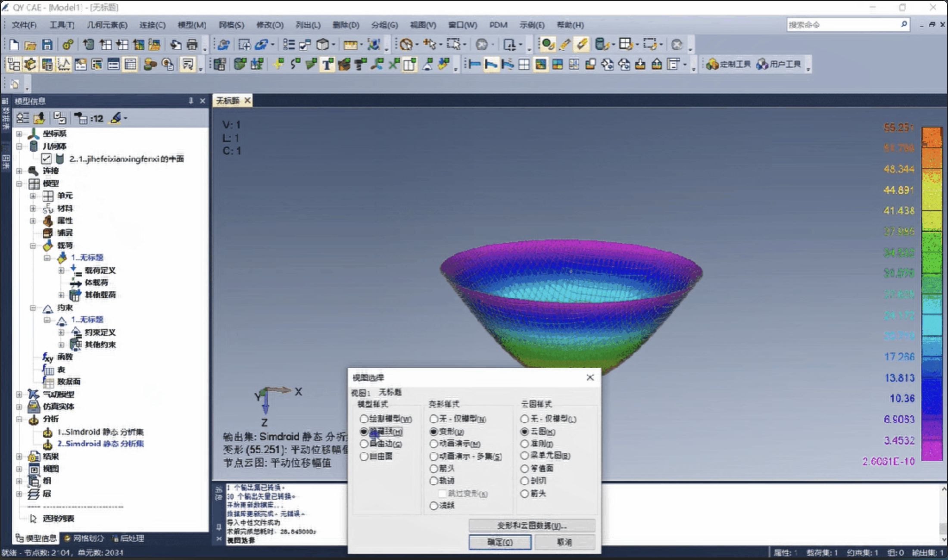Screen dimensions: 948x560
Task: Select the 准则(I) radio under 云图样式
Action: (524, 444)
